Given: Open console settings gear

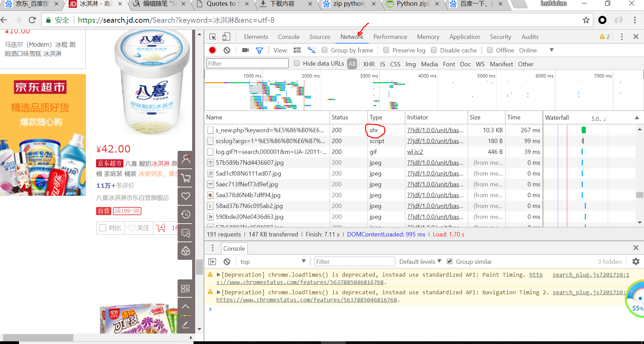Looking at the screenshot, I should pos(636,261).
